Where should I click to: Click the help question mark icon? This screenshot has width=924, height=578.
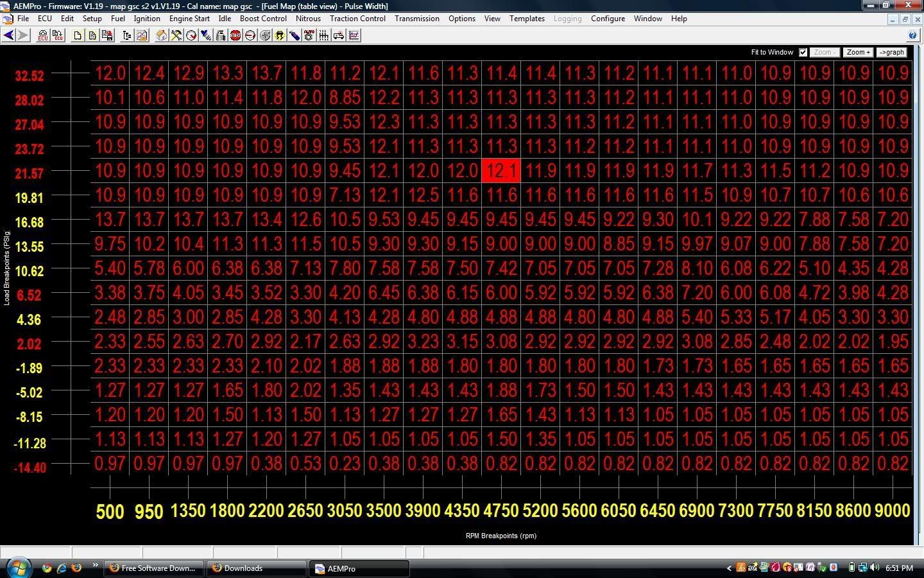coord(912,35)
